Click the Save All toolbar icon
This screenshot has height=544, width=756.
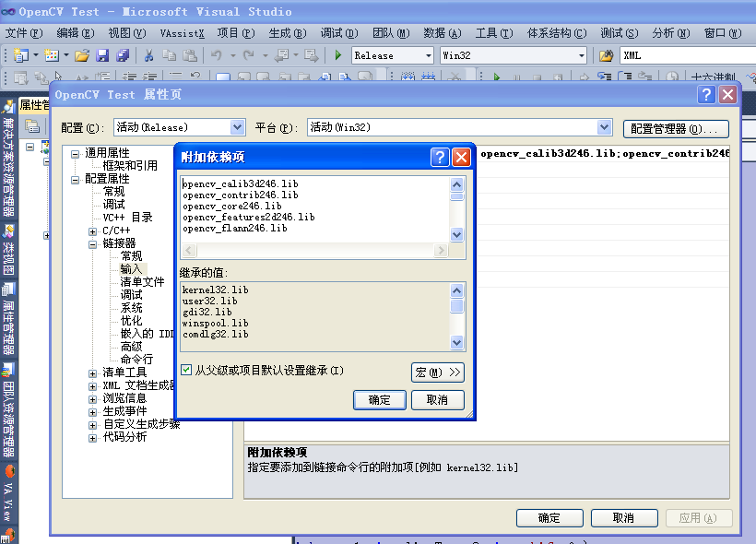pos(123,55)
